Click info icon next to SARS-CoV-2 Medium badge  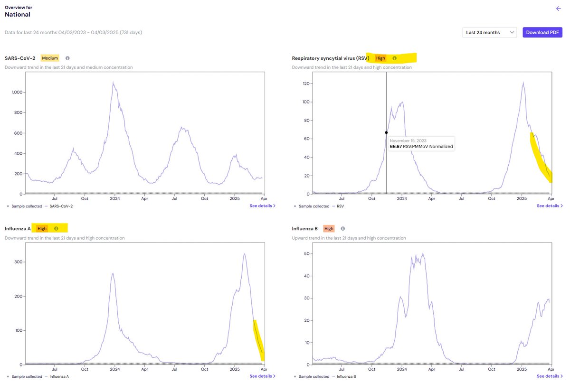click(x=67, y=58)
